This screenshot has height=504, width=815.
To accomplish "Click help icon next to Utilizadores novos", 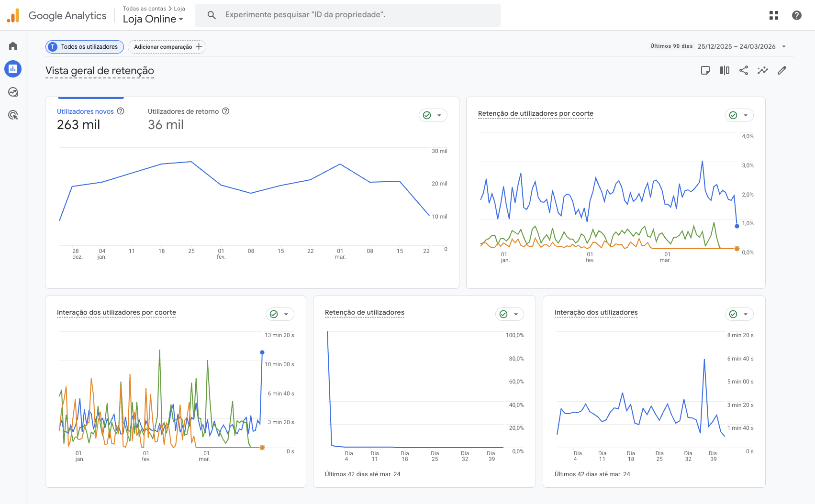I will point(121,111).
